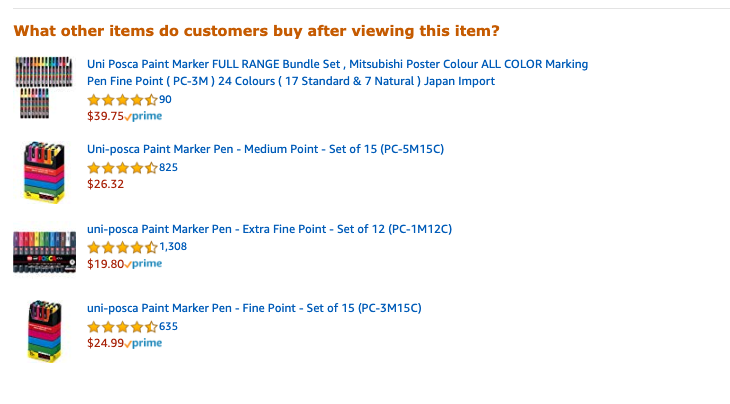Screen dimensions: 730x404
Task: Click the Extra Fine Point set product image
Action: tap(44, 252)
